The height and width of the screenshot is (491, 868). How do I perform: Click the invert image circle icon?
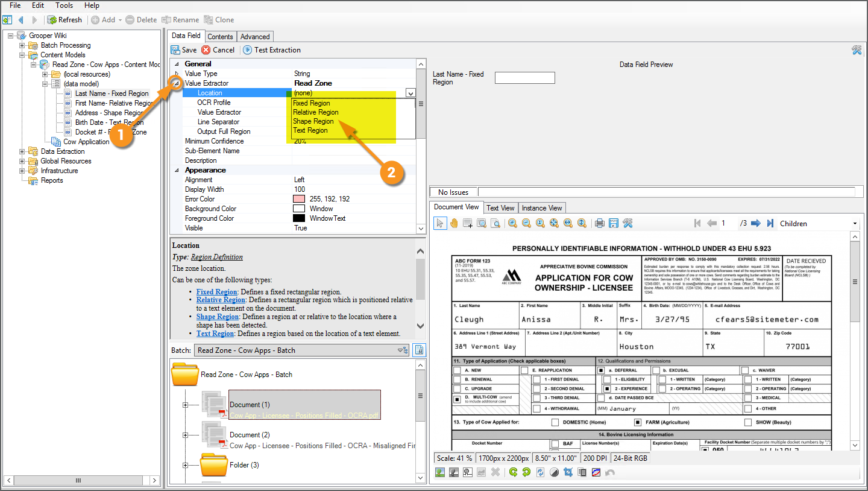[554, 472]
